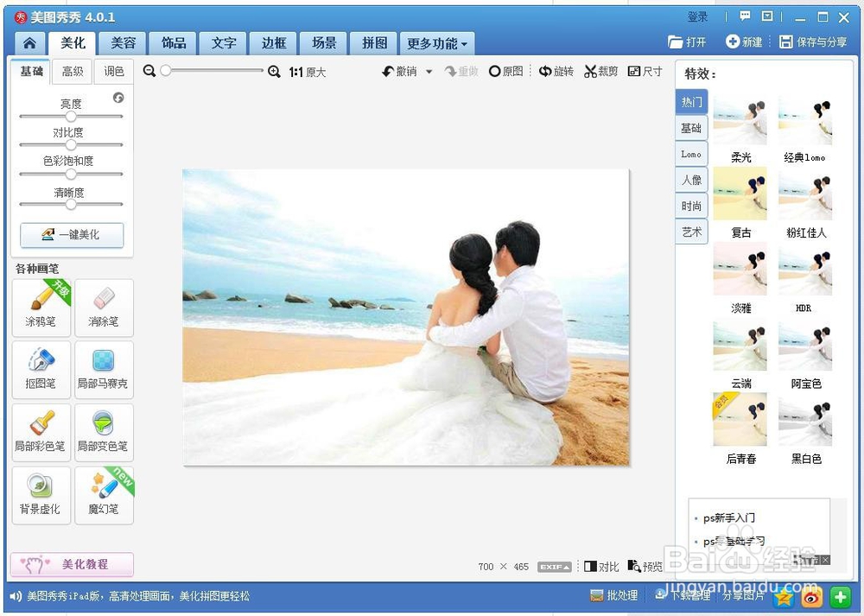Screen dimensions: 864x616
Task: Click the 亮度 brightness slider
Action: pos(71,117)
